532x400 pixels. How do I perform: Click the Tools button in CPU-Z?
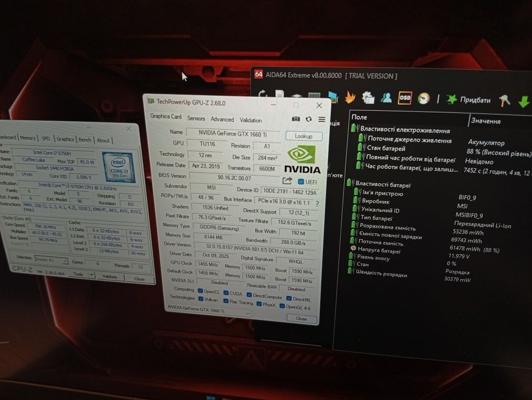coord(78,274)
